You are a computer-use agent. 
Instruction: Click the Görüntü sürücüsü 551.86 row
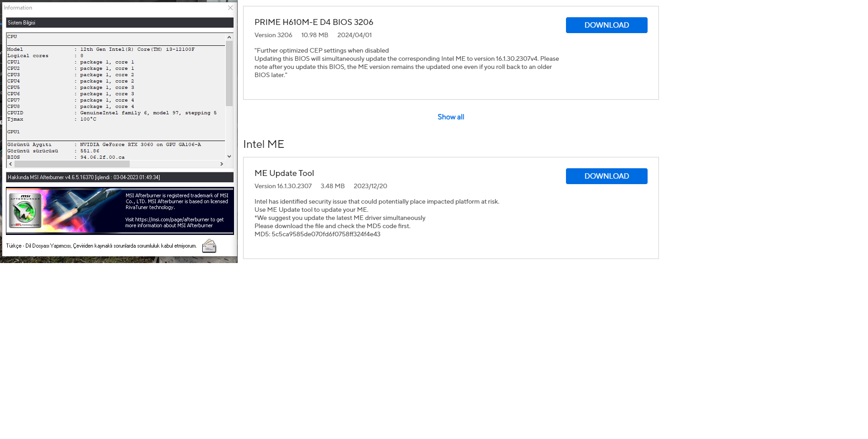pyautogui.click(x=54, y=151)
